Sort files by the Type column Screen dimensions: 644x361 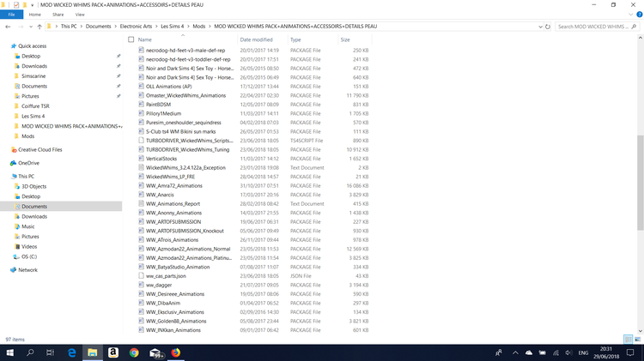point(295,39)
